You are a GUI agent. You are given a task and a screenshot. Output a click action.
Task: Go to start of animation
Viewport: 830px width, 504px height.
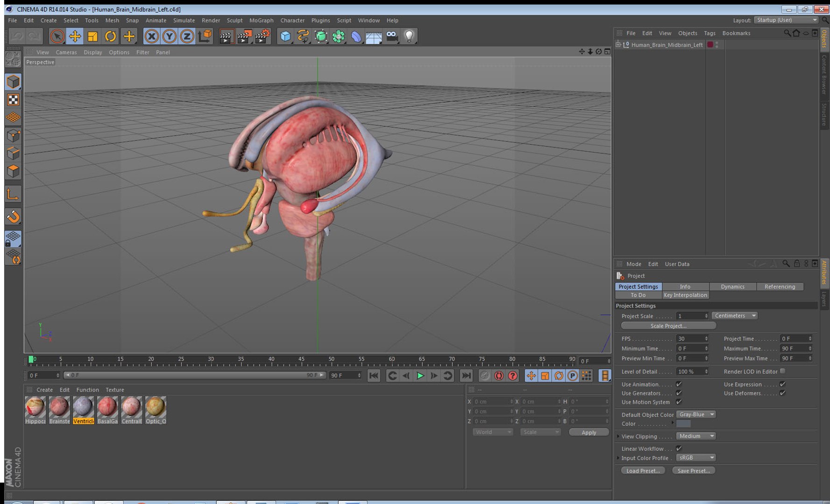pos(374,376)
